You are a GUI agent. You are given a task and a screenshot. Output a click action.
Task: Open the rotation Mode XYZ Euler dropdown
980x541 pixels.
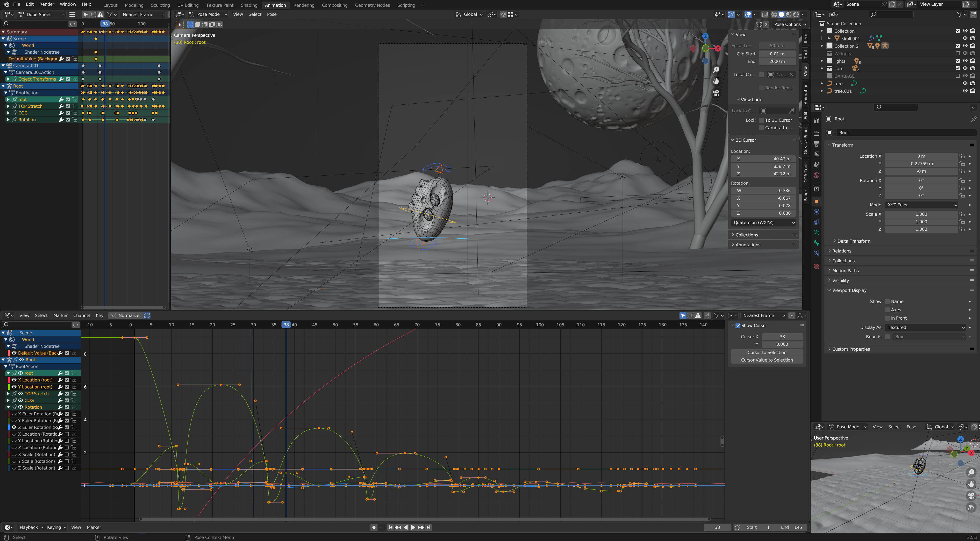(921, 205)
